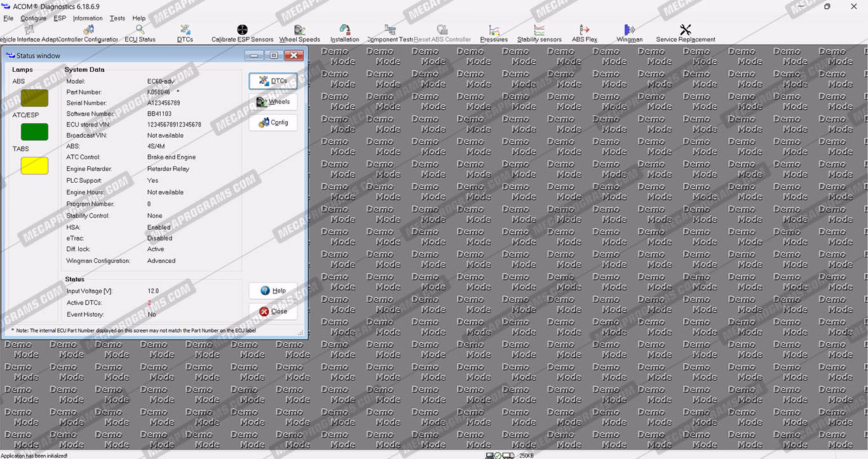Open Component Tests toolbar icon
The width and height of the screenshot is (868, 459).
[x=390, y=30]
